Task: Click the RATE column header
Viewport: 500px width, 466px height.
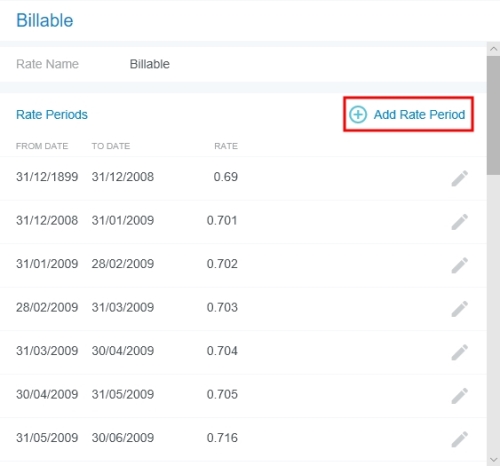Action: point(226,146)
